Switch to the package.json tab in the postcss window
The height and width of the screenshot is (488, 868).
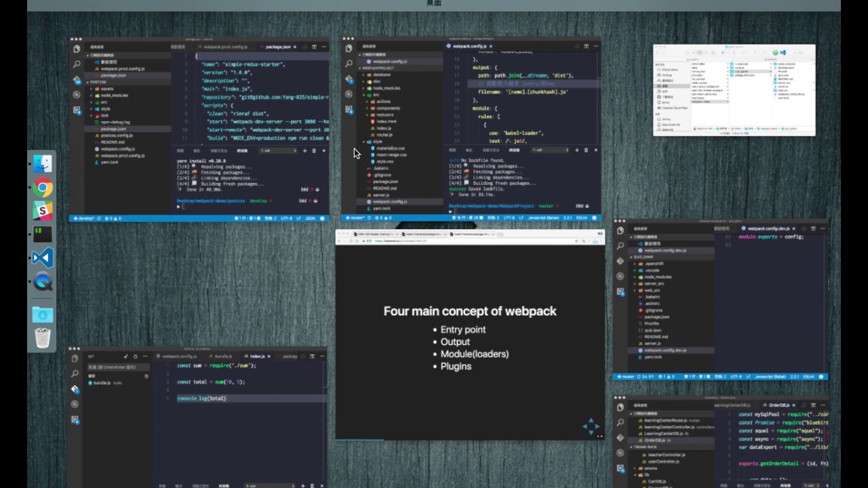click(278, 47)
